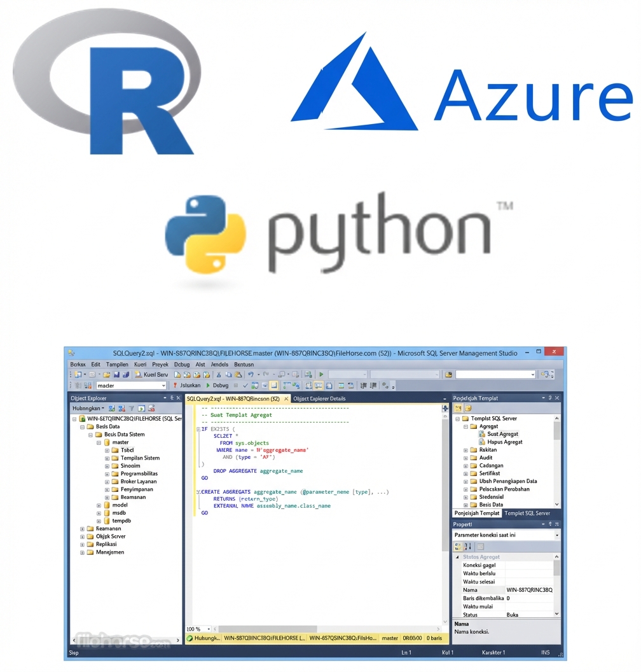Open the Hubungkan dropdown in Object Explorer

[103, 408]
